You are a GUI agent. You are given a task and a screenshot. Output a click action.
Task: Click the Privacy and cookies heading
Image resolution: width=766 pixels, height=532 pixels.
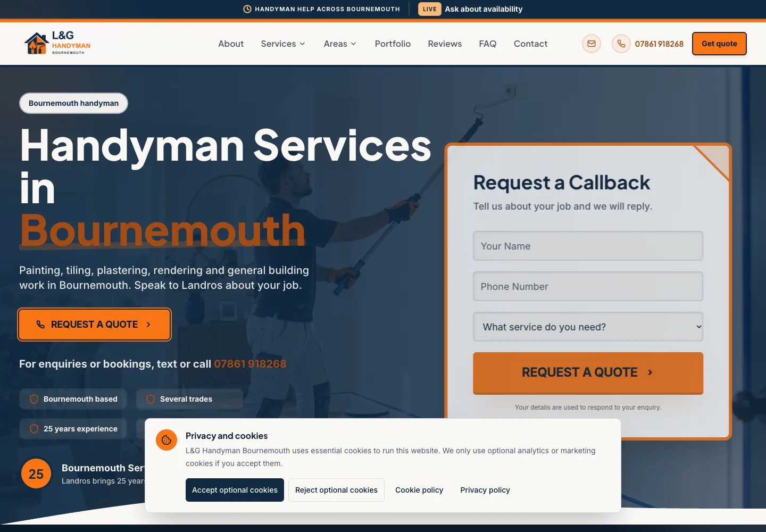click(x=227, y=436)
